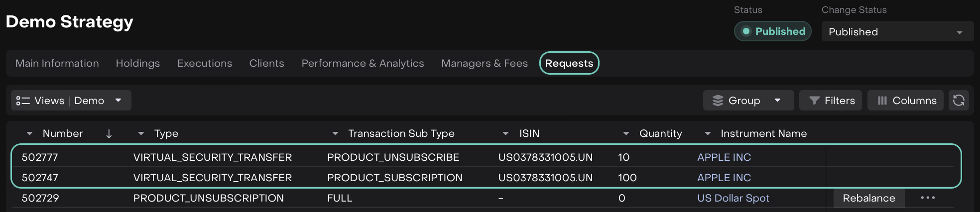Expand the Demo views dropdown arrow
The width and height of the screenshot is (980, 212).
click(119, 101)
